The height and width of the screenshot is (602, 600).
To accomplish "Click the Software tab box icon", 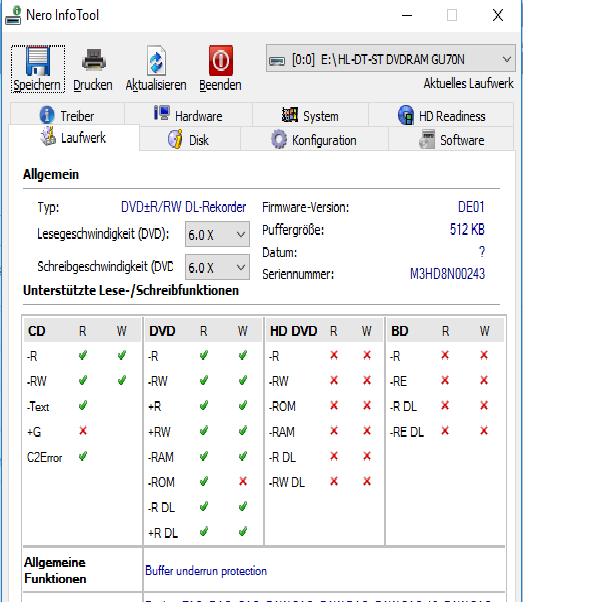I will pyautogui.click(x=427, y=139).
